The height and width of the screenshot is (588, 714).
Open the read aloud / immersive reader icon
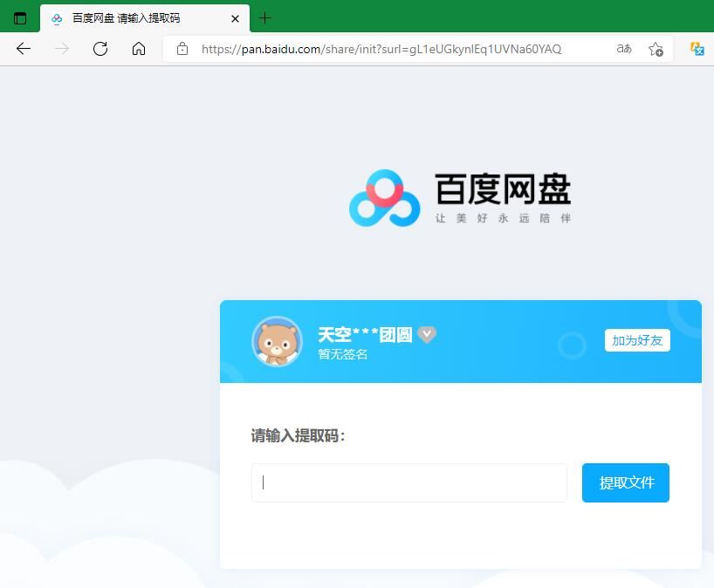pyautogui.click(x=624, y=48)
